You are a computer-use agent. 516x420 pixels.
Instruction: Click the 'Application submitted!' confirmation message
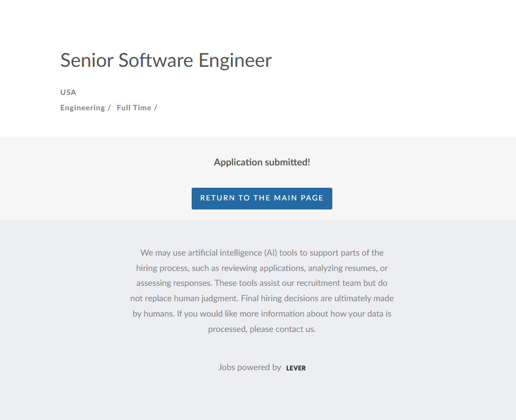pyautogui.click(x=262, y=162)
